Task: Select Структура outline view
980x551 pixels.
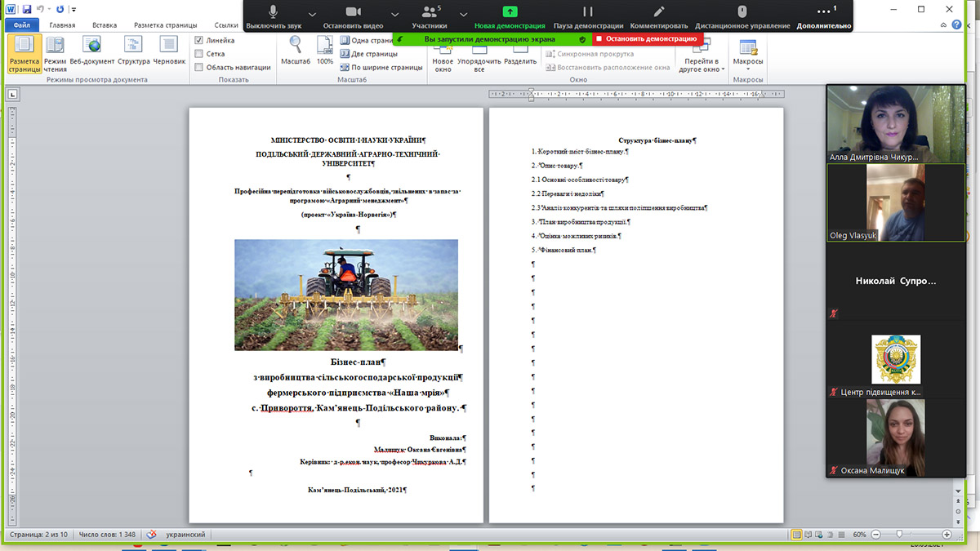Action: pyautogui.click(x=133, y=51)
